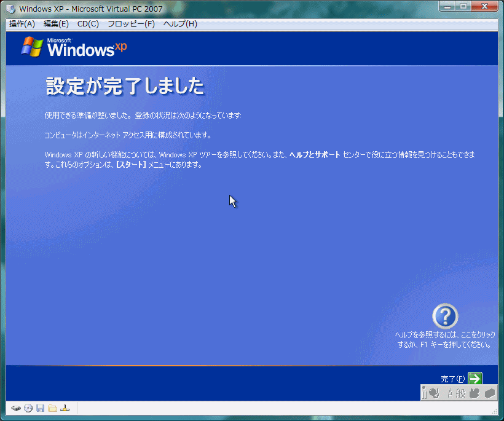Click the IME input mode 'A' indicator

(450, 393)
